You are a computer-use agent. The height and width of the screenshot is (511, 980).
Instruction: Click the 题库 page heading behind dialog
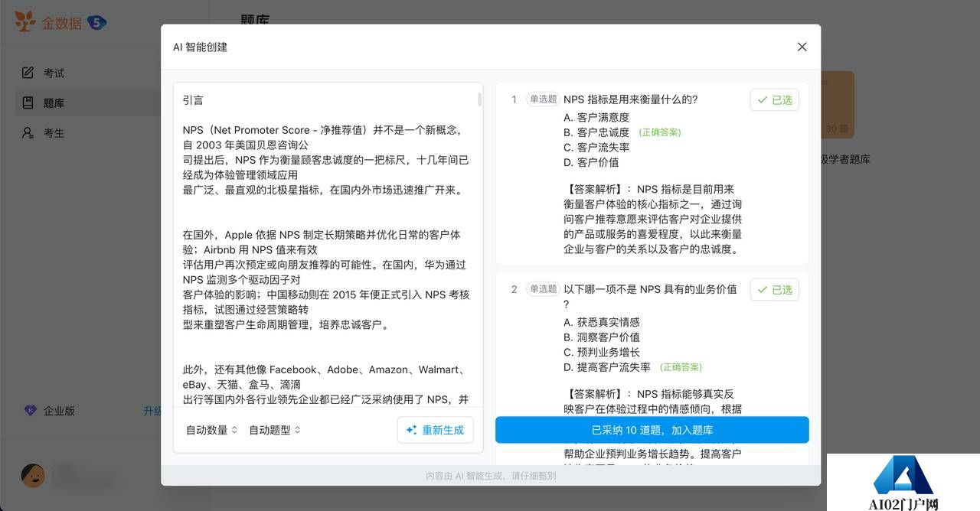pos(255,18)
